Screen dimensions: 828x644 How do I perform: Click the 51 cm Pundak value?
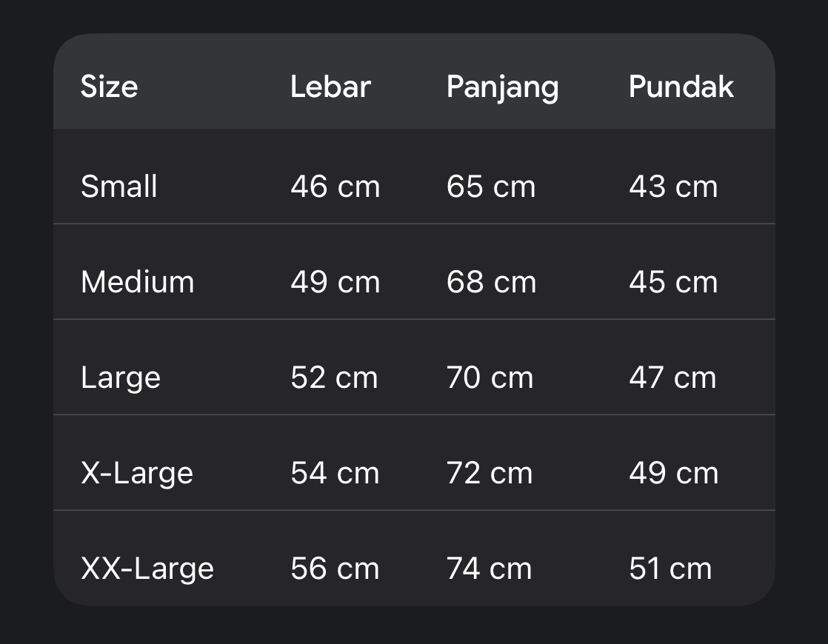point(670,568)
